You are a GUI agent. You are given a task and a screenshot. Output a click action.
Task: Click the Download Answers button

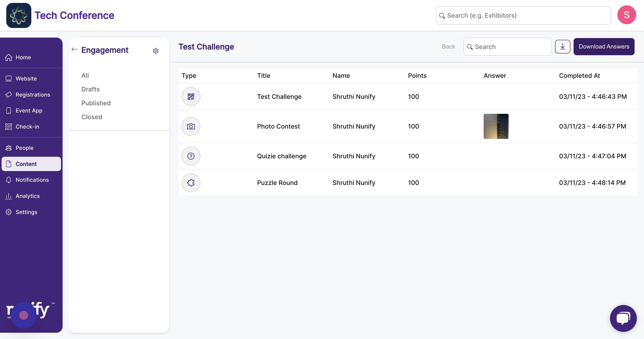pyautogui.click(x=604, y=47)
